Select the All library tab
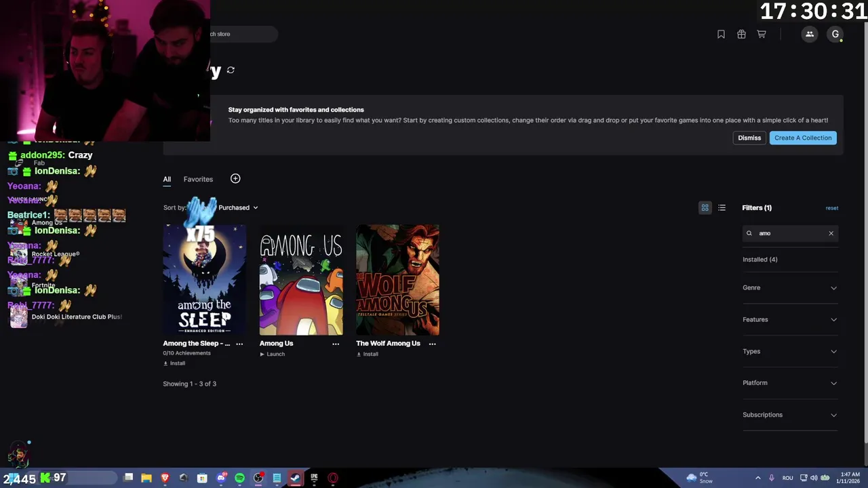Viewport: 868px width, 488px height. 167,179
